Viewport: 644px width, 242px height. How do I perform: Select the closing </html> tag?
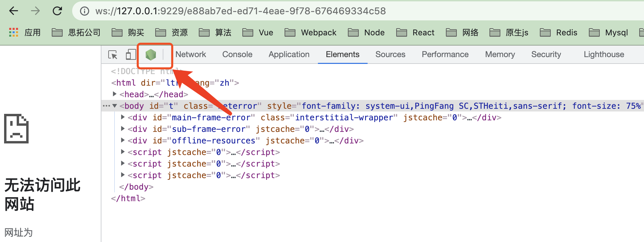tap(128, 198)
